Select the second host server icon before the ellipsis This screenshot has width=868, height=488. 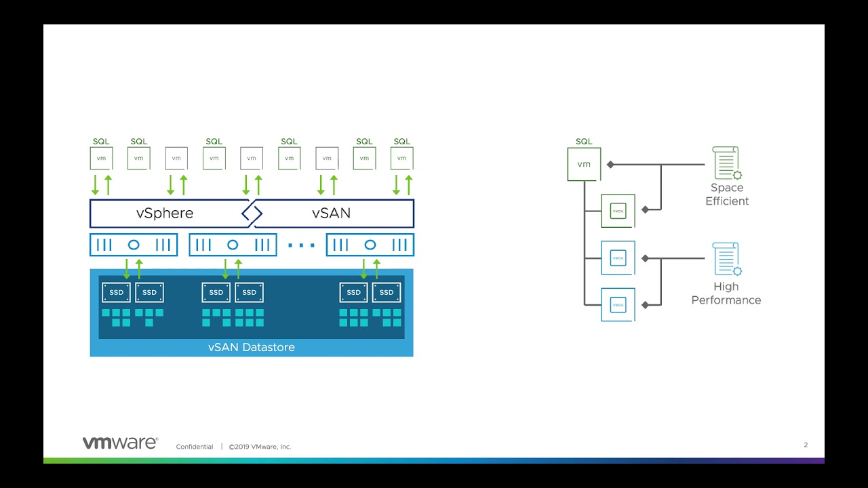click(233, 245)
